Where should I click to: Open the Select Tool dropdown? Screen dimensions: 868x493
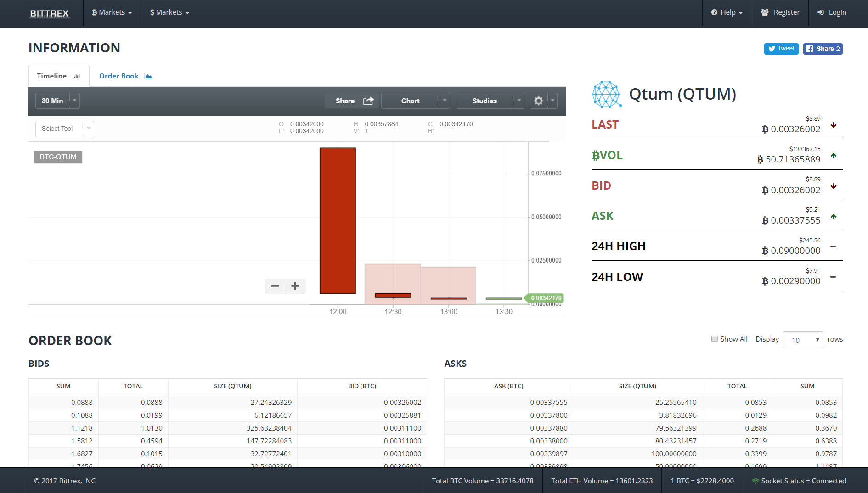point(65,129)
